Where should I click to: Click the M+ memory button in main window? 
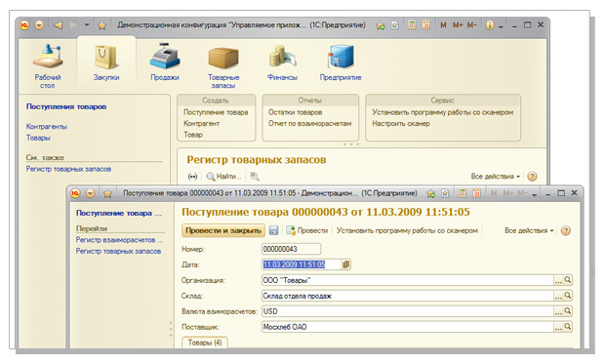pyautogui.click(x=458, y=25)
